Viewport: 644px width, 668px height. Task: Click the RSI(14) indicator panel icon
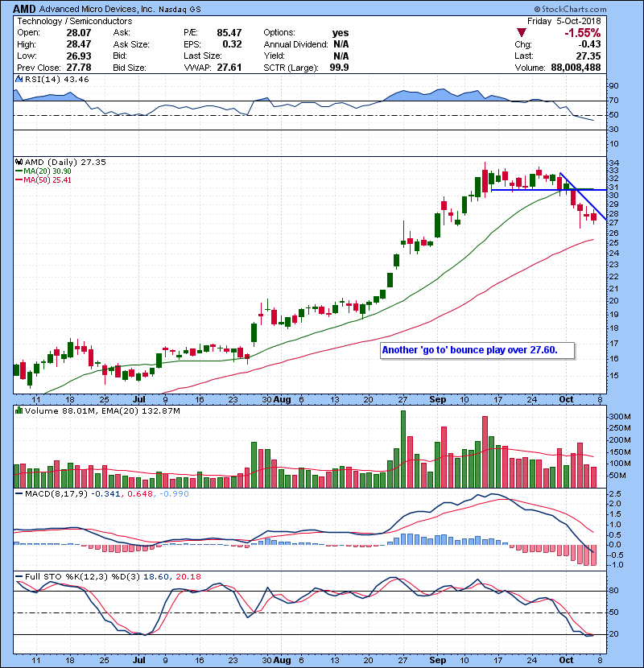pos(19,79)
